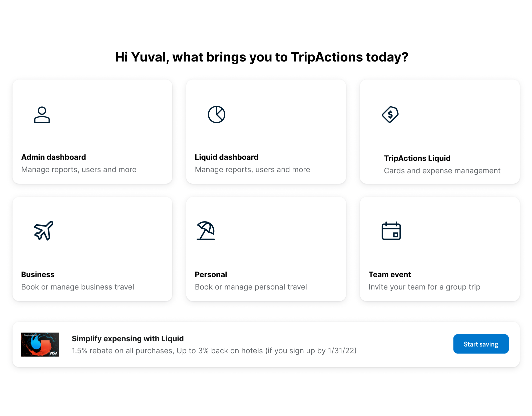Click the 1.5% rebate promotion text
Image resolution: width=532 pixels, height=416 pixels.
coord(214,351)
